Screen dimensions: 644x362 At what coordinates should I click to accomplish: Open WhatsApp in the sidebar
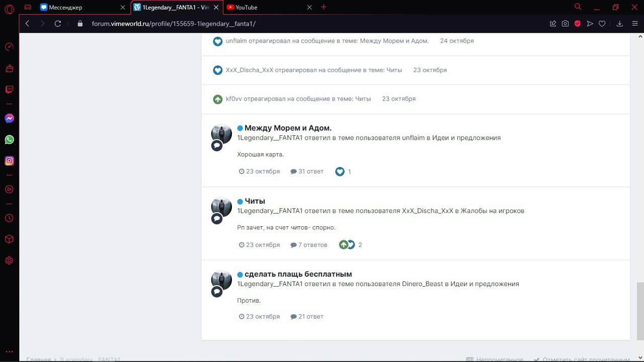coord(9,140)
